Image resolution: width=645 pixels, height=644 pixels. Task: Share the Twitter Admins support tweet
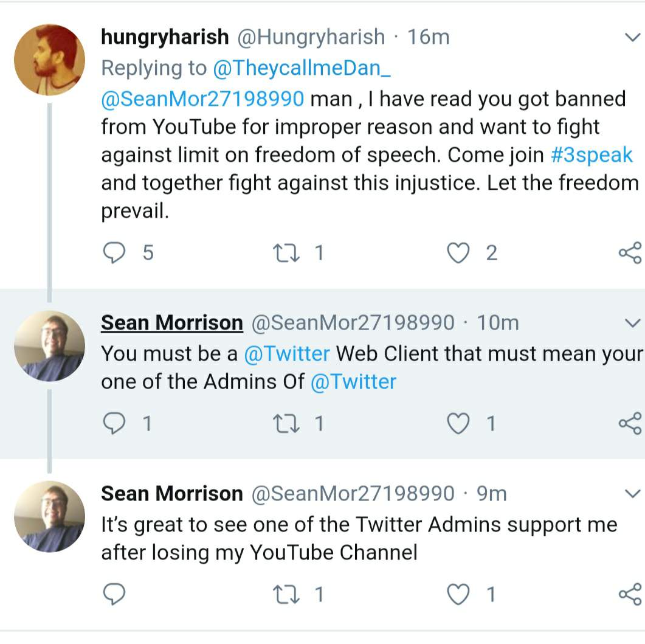tap(629, 594)
